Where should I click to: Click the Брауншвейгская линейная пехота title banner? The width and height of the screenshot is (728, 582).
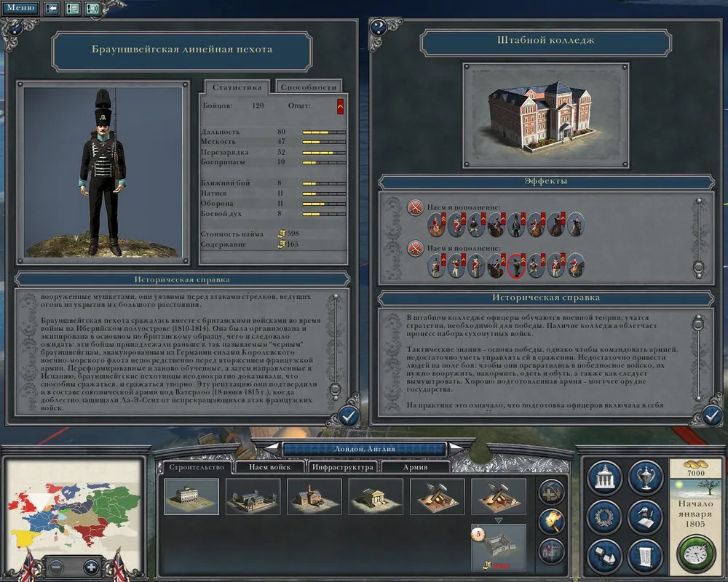[181, 50]
